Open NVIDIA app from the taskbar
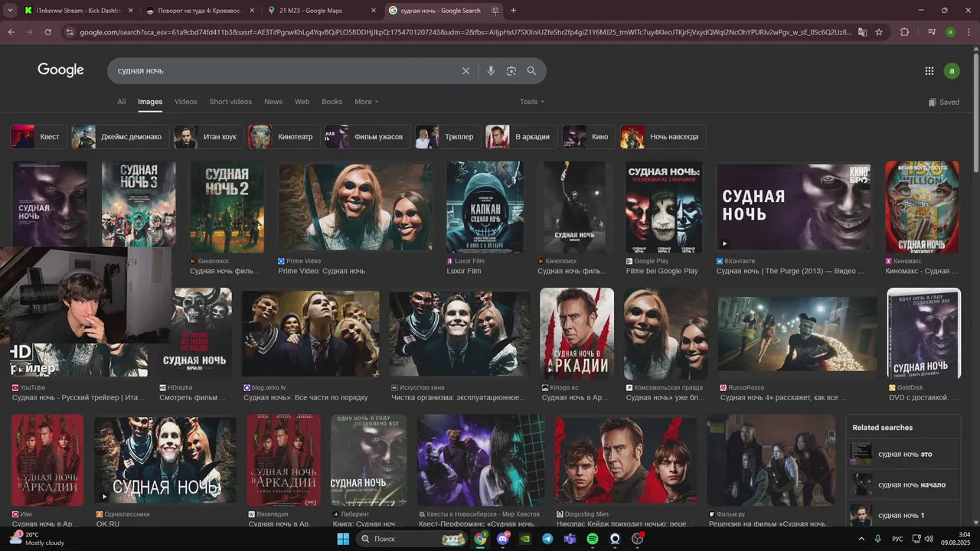980x551 pixels. pyautogui.click(x=524, y=539)
